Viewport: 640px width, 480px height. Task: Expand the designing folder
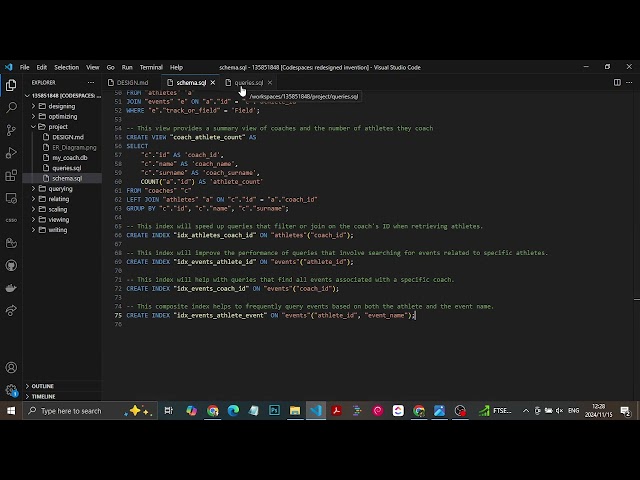[x=62, y=106]
